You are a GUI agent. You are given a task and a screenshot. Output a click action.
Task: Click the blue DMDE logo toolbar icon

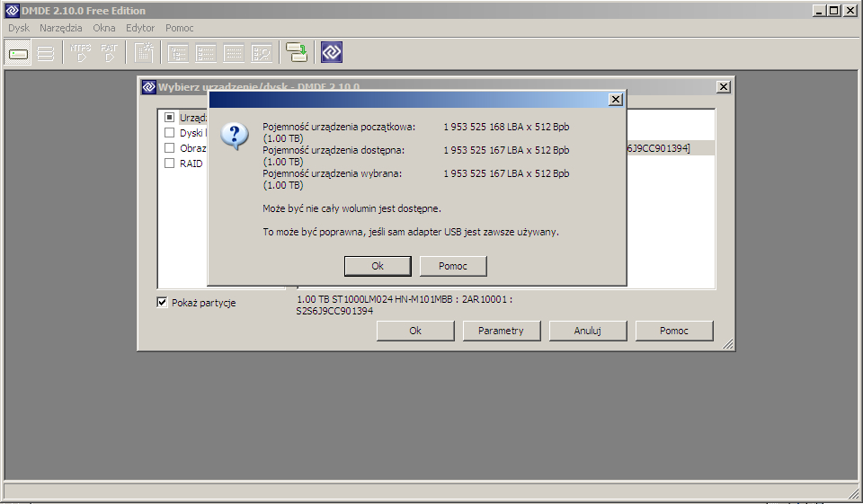pyautogui.click(x=332, y=52)
